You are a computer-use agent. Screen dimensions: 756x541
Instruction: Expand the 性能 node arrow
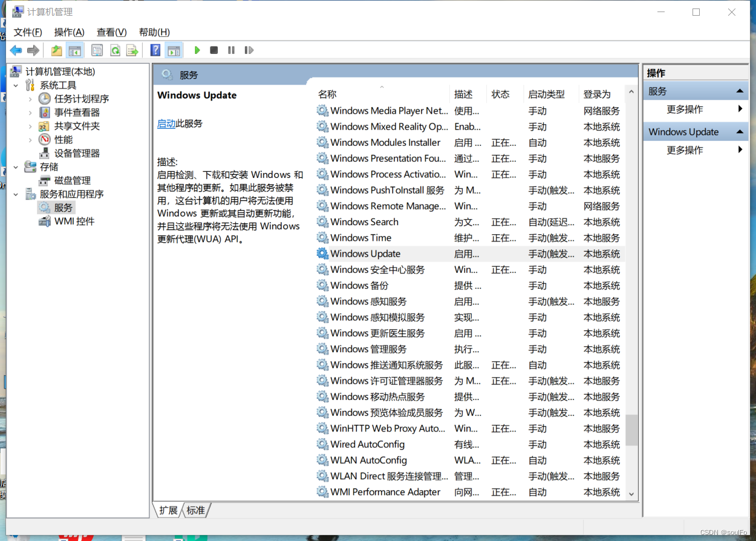tap(30, 140)
